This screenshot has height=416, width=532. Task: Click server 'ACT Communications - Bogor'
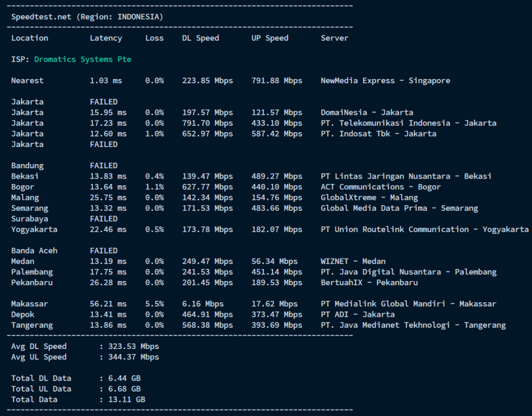[381, 187]
